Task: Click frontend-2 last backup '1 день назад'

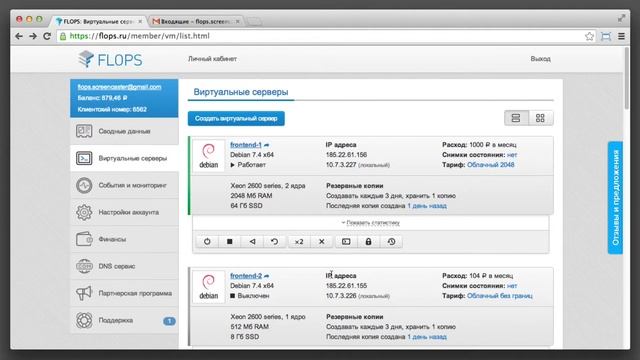Action: (x=427, y=337)
